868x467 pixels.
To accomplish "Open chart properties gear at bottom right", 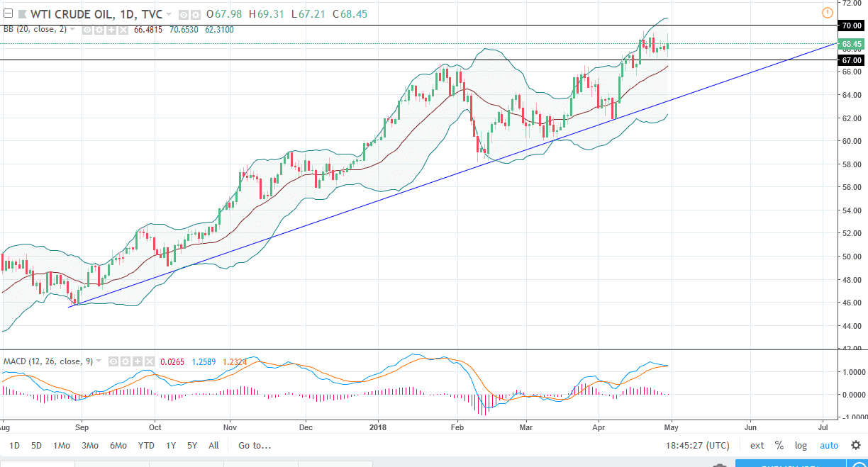I will click(856, 446).
